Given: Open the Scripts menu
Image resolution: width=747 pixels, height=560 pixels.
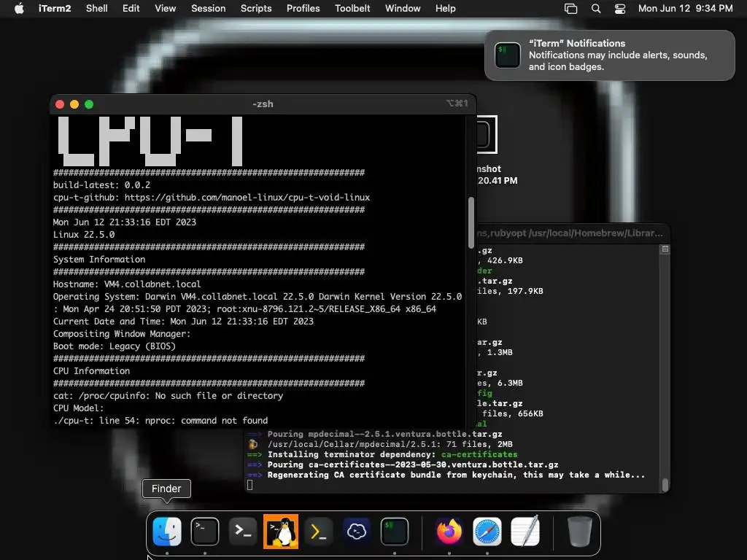Looking at the screenshot, I should pos(256,9).
